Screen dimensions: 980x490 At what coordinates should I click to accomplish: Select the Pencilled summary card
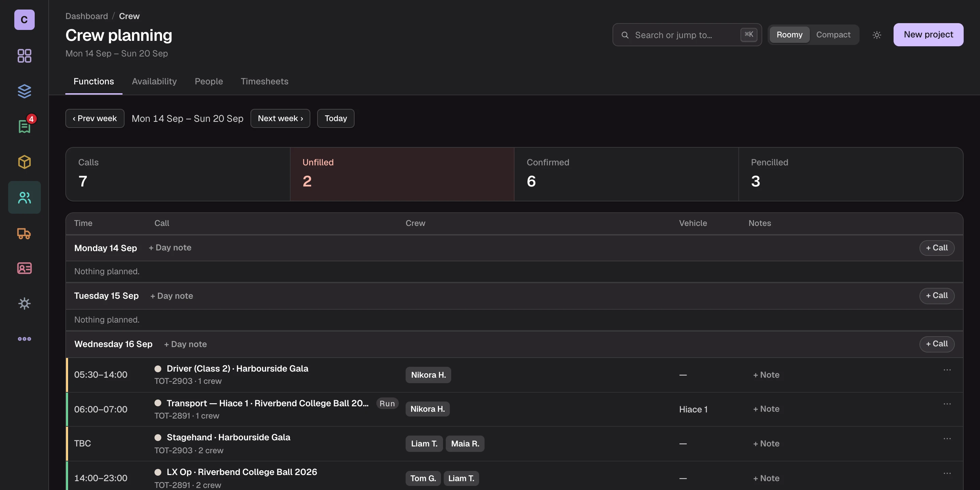tap(851, 174)
